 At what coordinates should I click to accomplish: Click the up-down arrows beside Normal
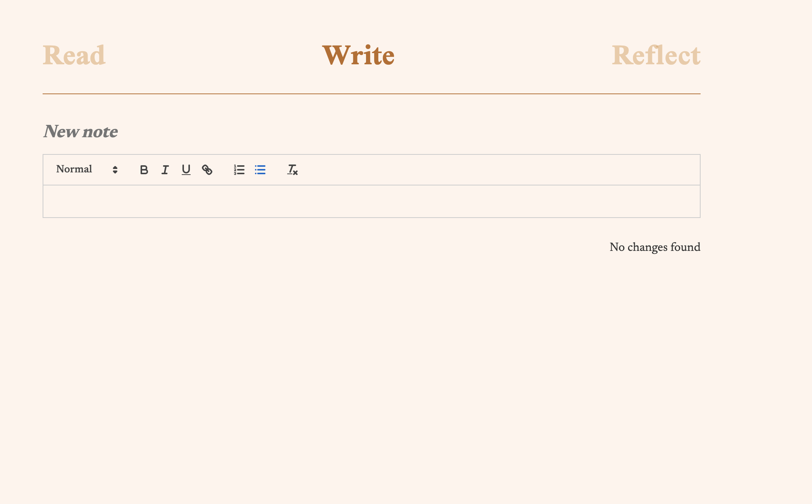pos(115,170)
